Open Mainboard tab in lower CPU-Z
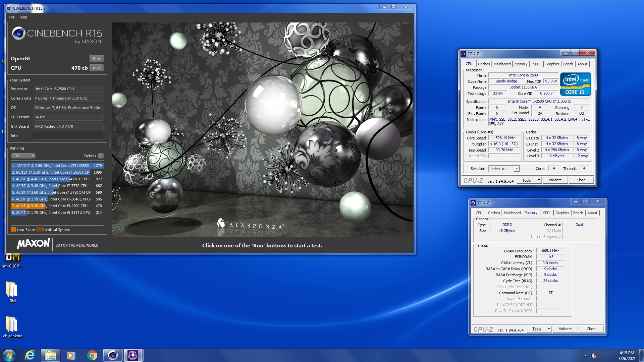Screen dimensions: 644x362 [x=512, y=213]
